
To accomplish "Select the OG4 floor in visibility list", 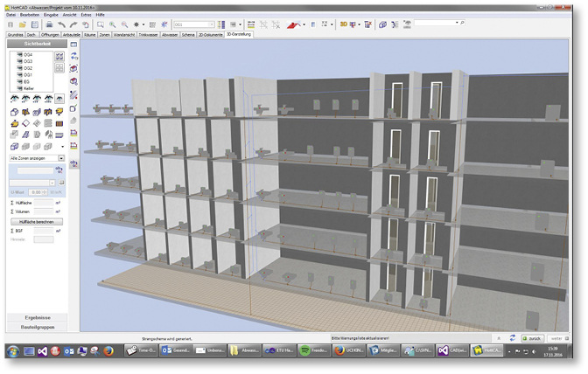I will click(28, 54).
